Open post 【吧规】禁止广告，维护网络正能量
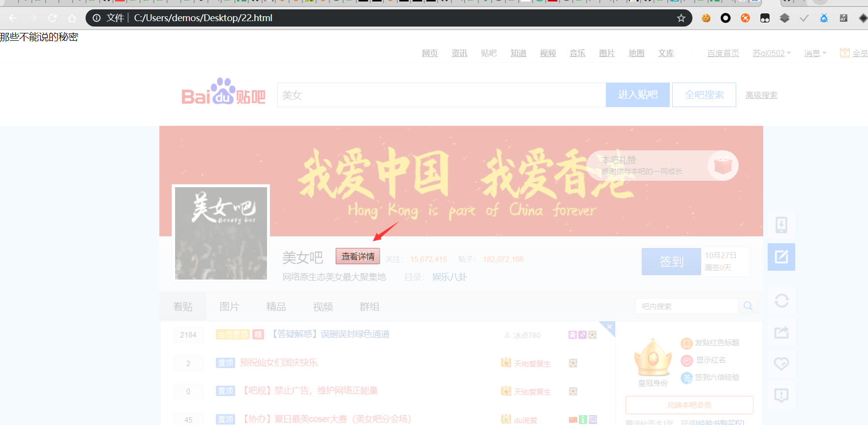 (x=309, y=391)
